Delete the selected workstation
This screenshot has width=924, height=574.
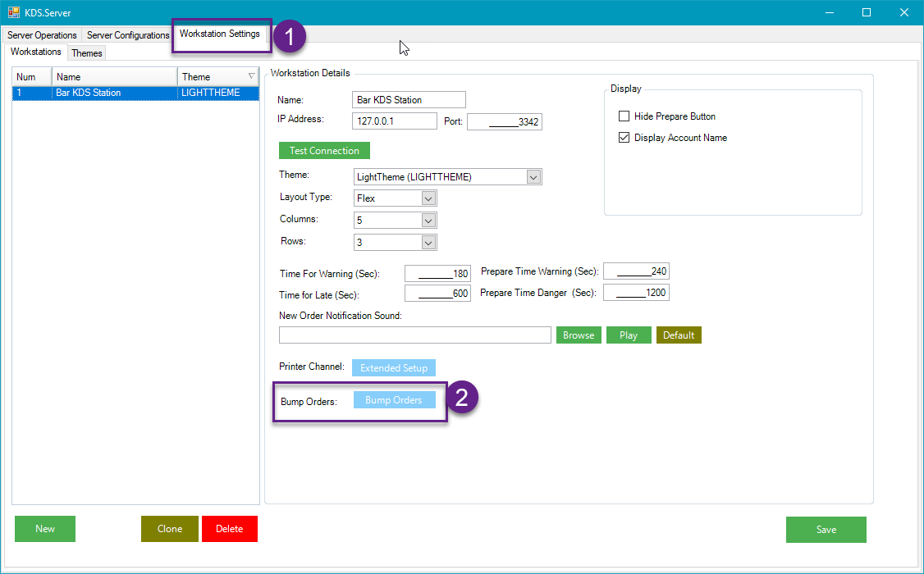click(x=229, y=529)
